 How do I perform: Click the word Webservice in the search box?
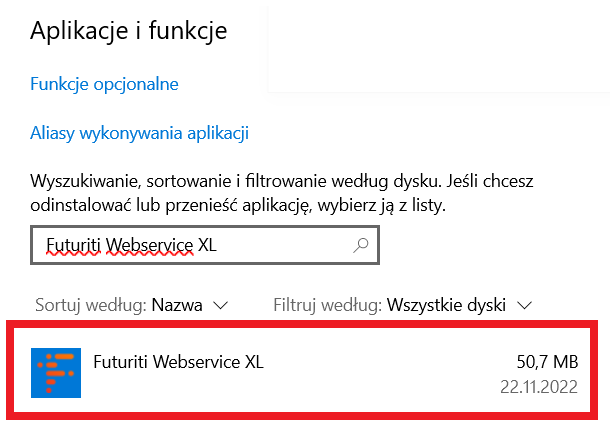coord(150,245)
